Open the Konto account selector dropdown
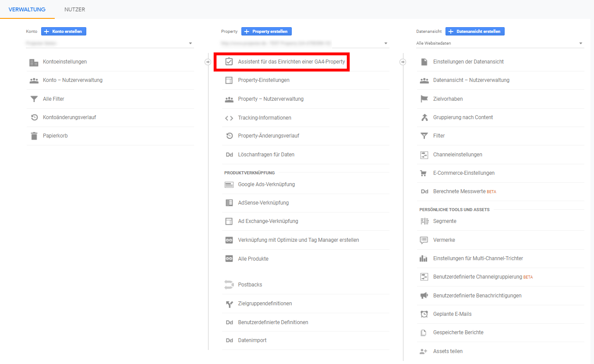 110,43
